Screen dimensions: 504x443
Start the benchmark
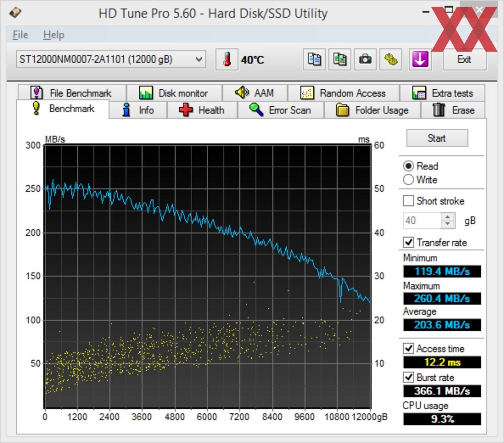[x=437, y=138]
